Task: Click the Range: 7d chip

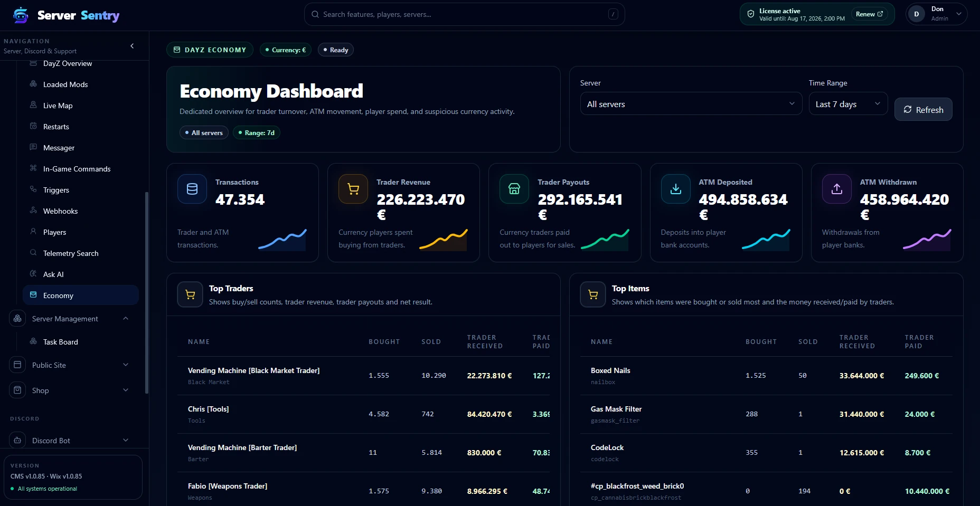Action: pos(256,132)
